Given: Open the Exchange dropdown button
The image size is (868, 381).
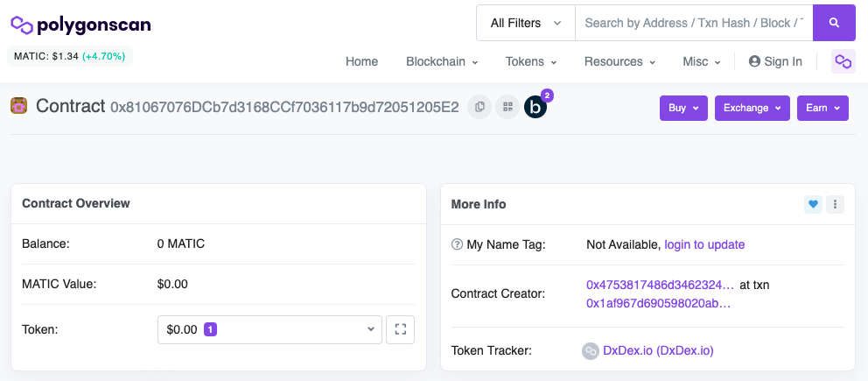Looking at the screenshot, I should pos(752,108).
